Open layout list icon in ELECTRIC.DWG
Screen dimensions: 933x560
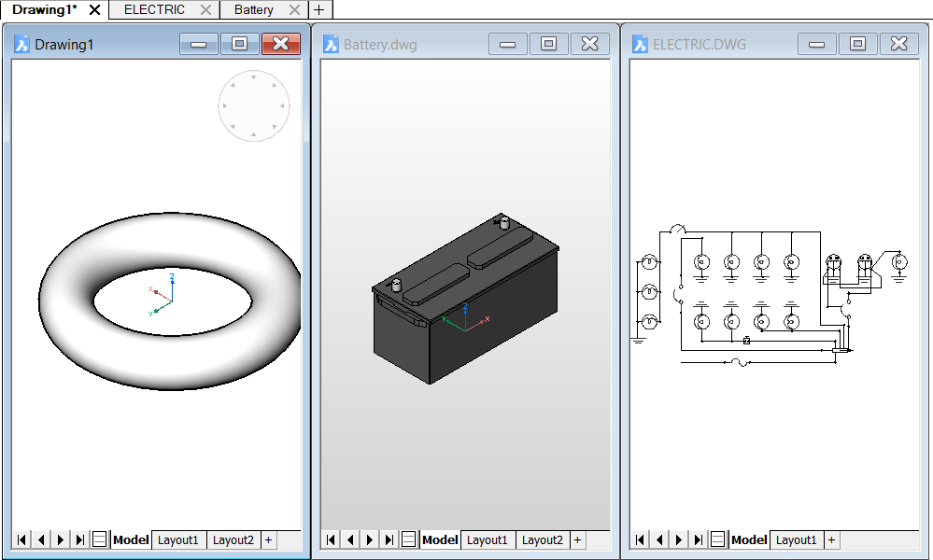tap(717, 539)
